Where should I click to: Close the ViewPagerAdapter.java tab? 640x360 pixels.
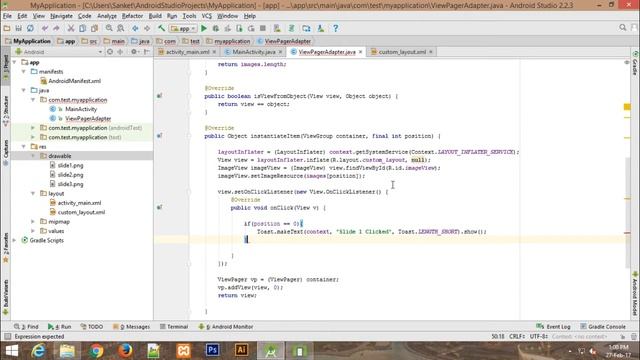click(360, 52)
